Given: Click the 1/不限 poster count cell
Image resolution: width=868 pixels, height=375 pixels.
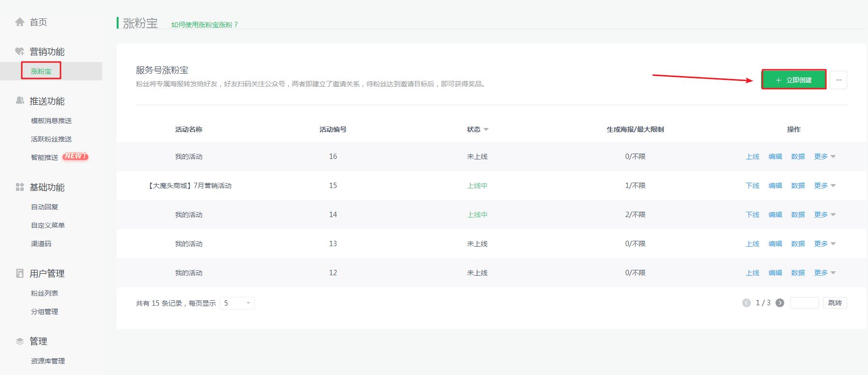Looking at the screenshot, I should coord(635,186).
